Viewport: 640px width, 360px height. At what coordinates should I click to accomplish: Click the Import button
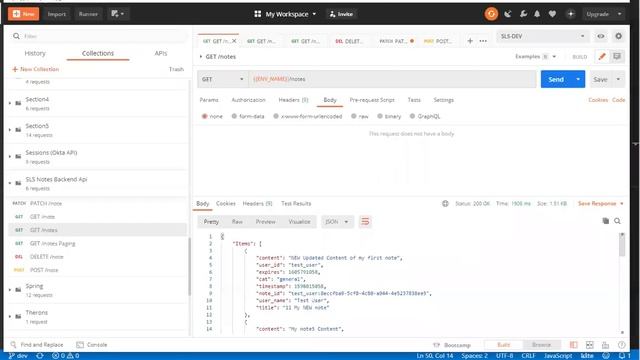(x=56, y=14)
